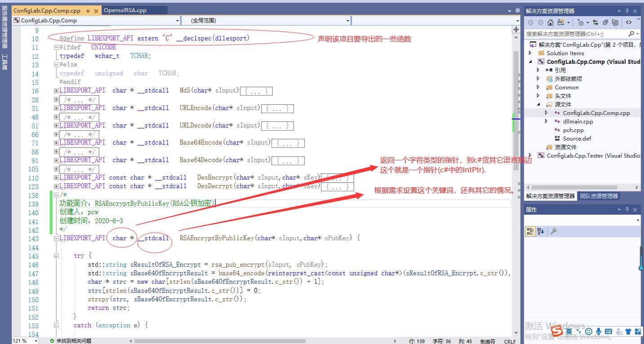Click the pending changes filter clock icon

click(x=581, y=22)
